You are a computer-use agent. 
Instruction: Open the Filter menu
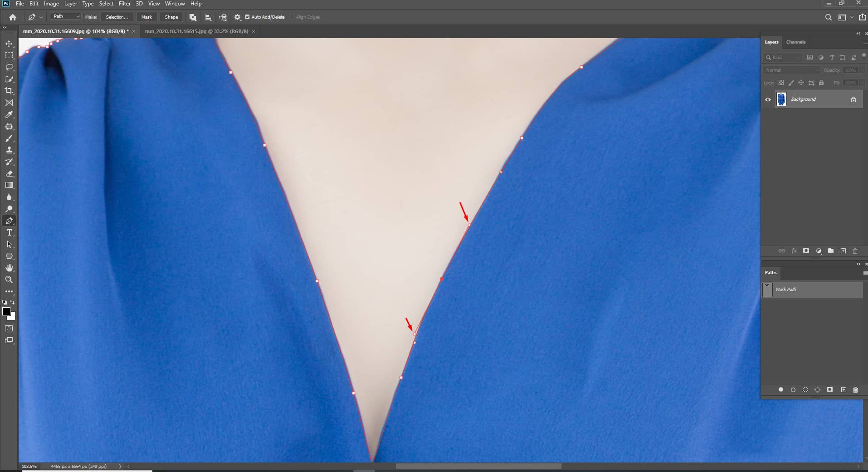pyautogui.click(x=124, y=3)
